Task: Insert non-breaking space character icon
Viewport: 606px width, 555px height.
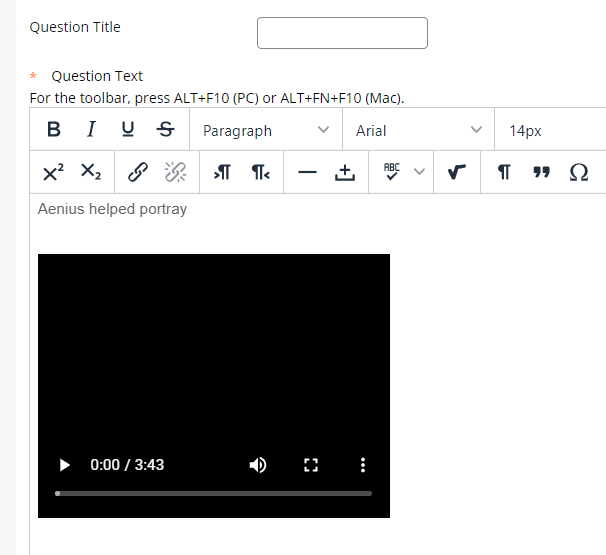Action: tap(345, 172)
